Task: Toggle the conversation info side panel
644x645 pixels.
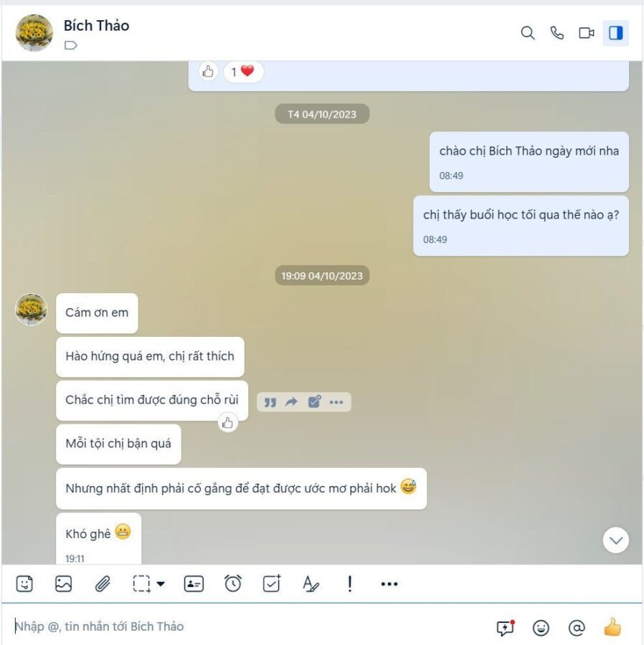Action: [x=616, y=33]
